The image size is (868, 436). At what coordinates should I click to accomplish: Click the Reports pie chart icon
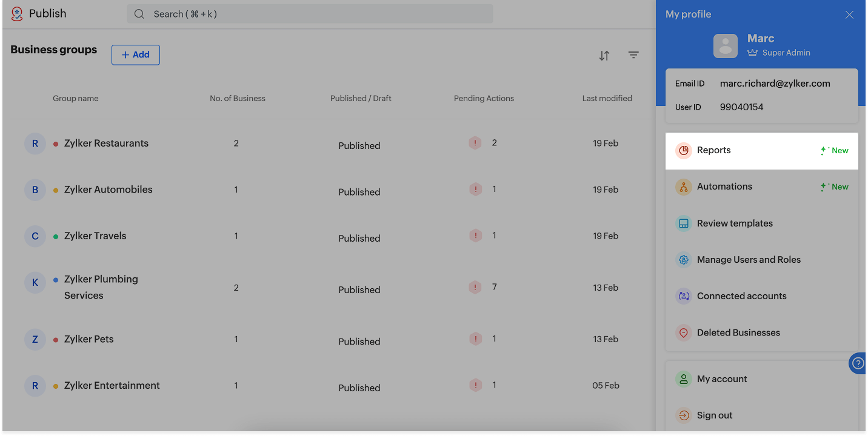(x=684, y=151)
